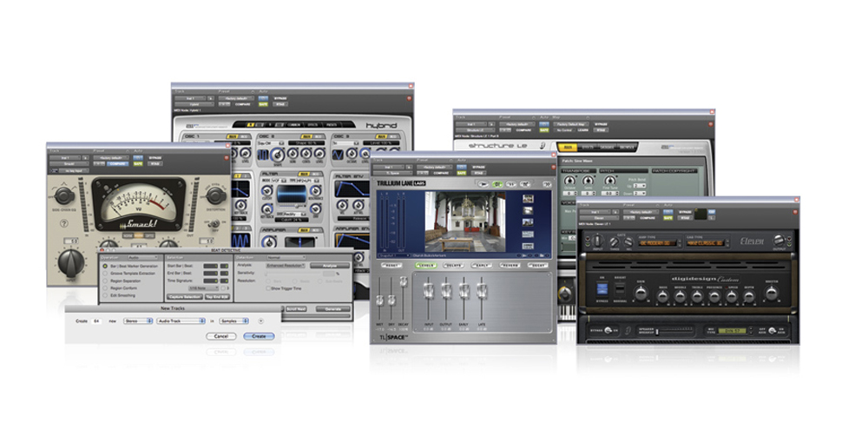Click TL Space Input level fader
Image resolution: width=868 pixels, height=442 pixels.
[428, 291]
